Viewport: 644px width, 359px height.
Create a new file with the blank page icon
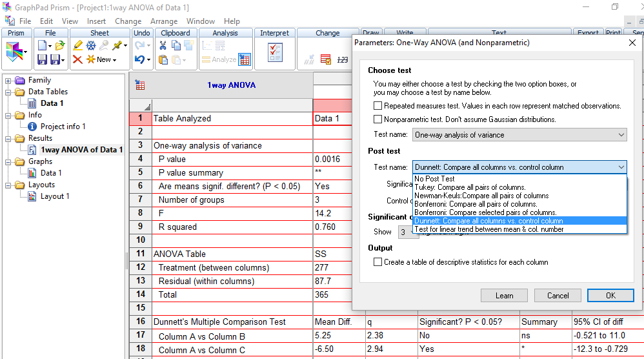coord(43,46)
